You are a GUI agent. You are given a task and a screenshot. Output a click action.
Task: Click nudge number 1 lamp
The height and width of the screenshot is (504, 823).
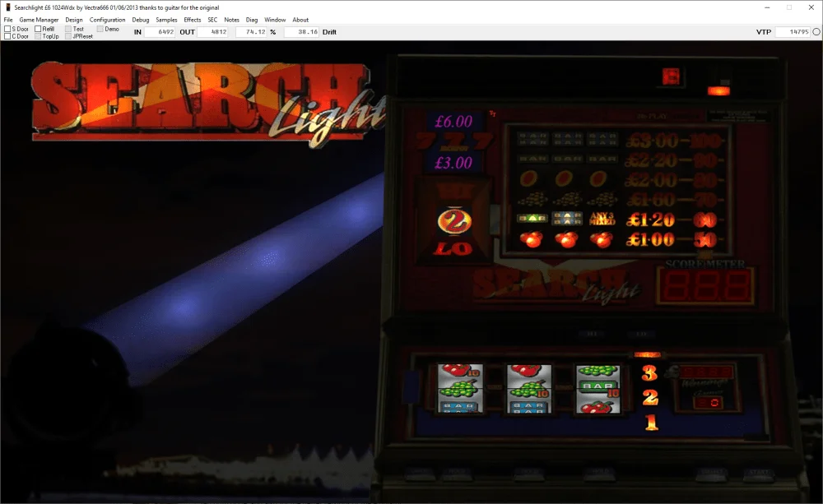[651, 422]
